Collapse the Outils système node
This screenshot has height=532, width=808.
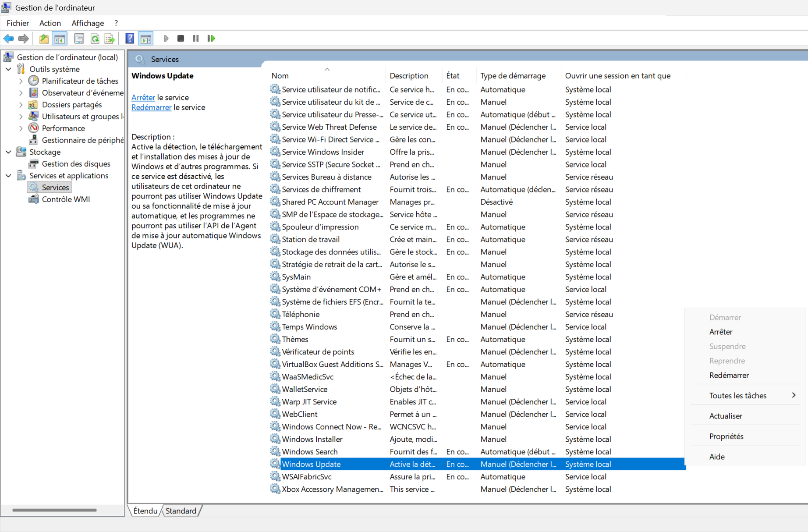coord(8,69)
